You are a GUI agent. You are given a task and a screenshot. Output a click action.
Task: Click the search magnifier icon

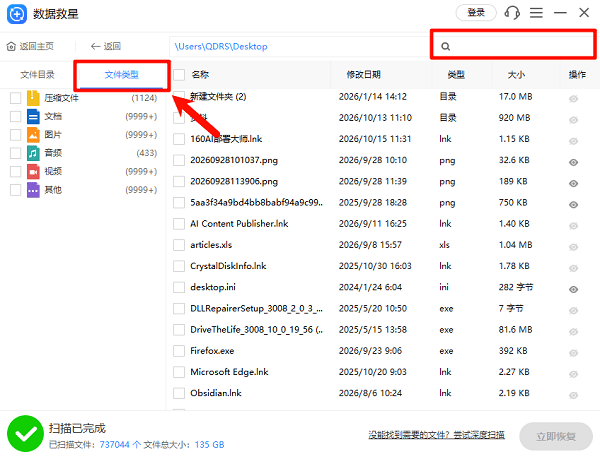click(x=445, y=46)
